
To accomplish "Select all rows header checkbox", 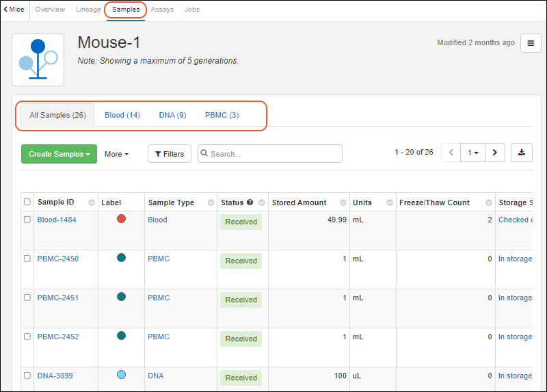I will [x=27, y=202].
